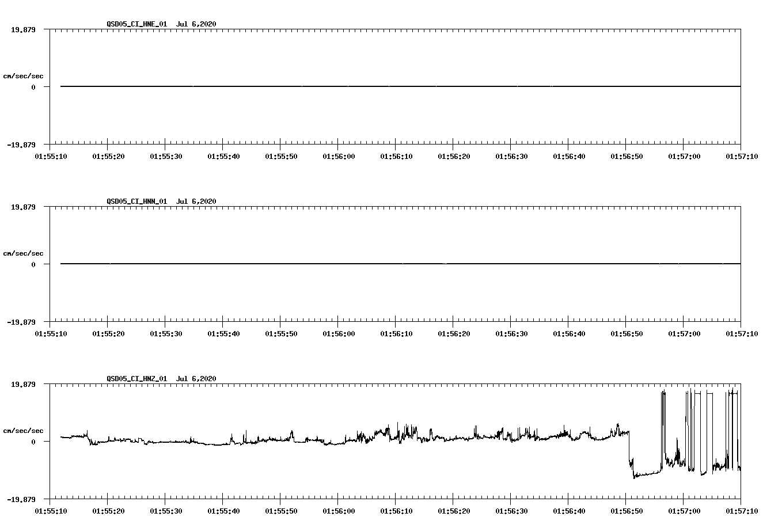Click 01:55:20 time label under HNZ chart

(108, 511)
